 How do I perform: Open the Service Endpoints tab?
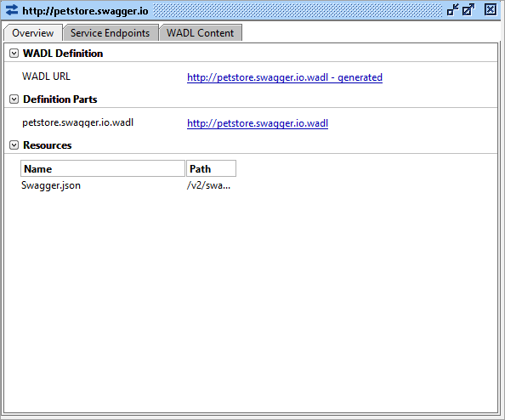[x=111, y=33]
